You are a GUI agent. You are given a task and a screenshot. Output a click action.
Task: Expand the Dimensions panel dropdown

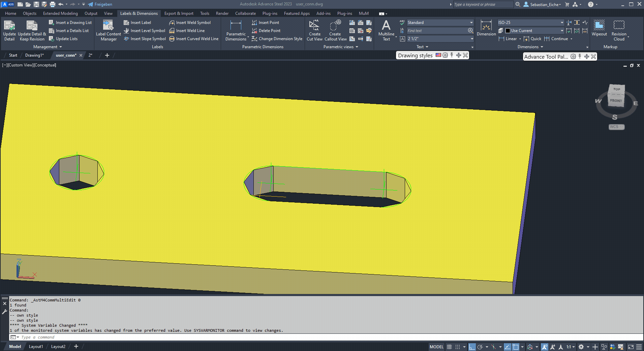tap(542, 47)
